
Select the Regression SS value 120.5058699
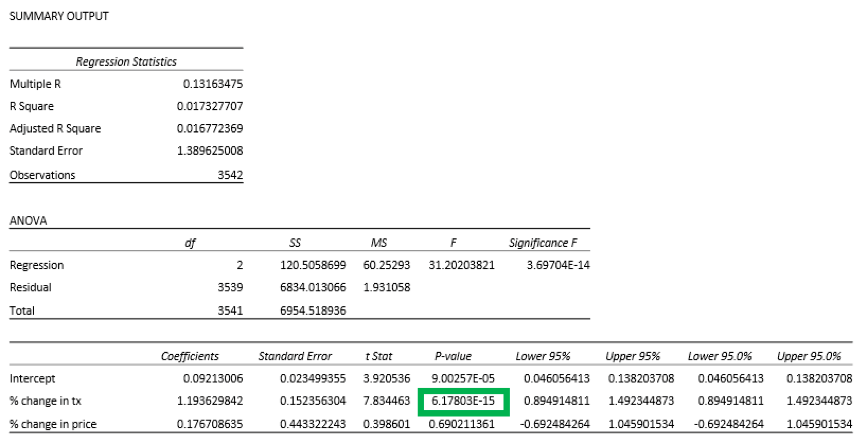pyautogui.click(x=313, y=265)
